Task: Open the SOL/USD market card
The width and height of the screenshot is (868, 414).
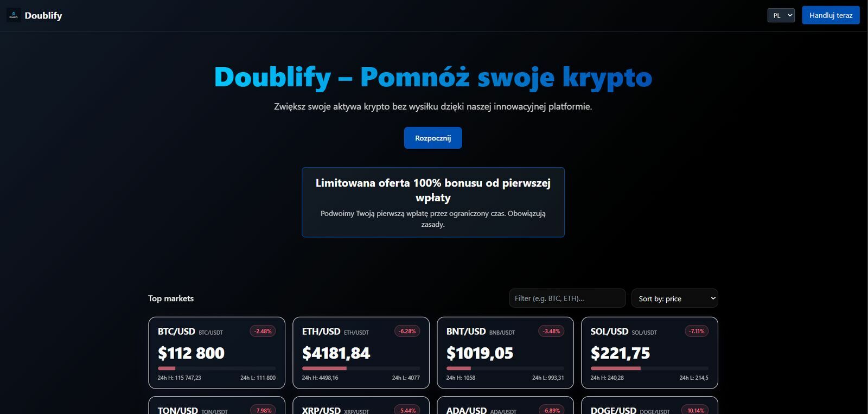Action: (x=649, y=353)
